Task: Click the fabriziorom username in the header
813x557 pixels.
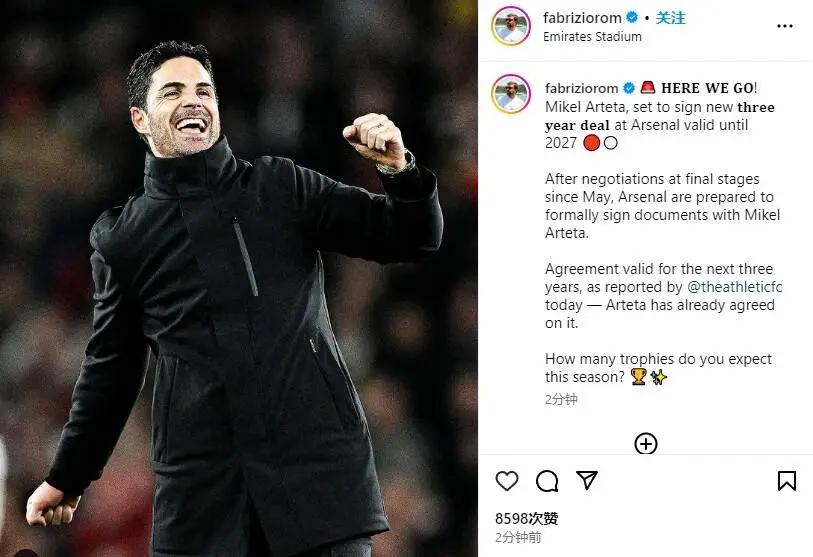Action: coord(582,18)
